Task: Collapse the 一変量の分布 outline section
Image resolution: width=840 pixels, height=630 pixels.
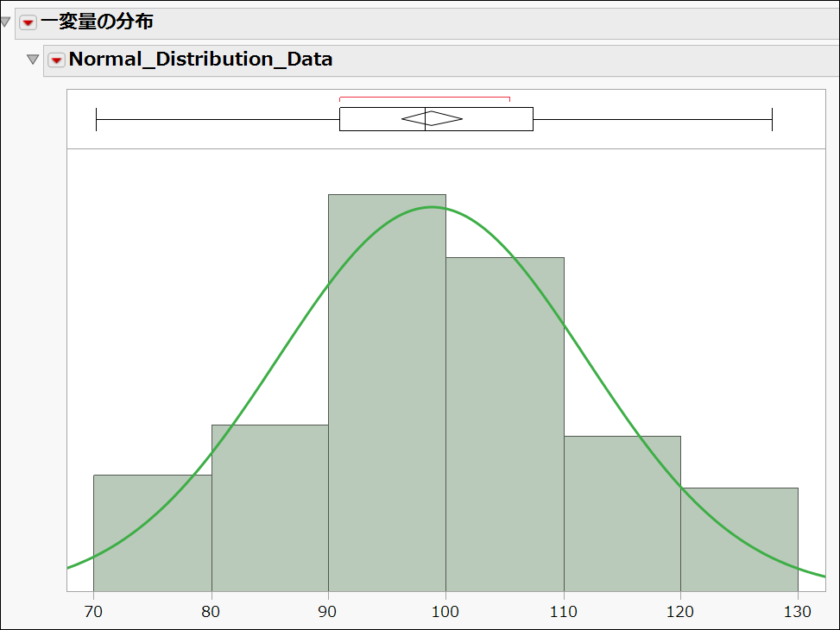Action: pyautogui.click(x=5, y=22)
